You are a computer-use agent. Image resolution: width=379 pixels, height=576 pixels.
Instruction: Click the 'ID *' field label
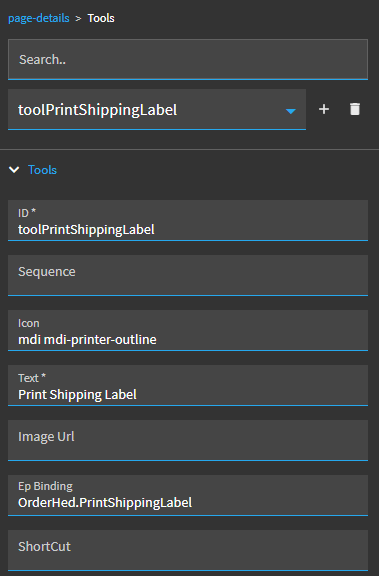(27, 213)
